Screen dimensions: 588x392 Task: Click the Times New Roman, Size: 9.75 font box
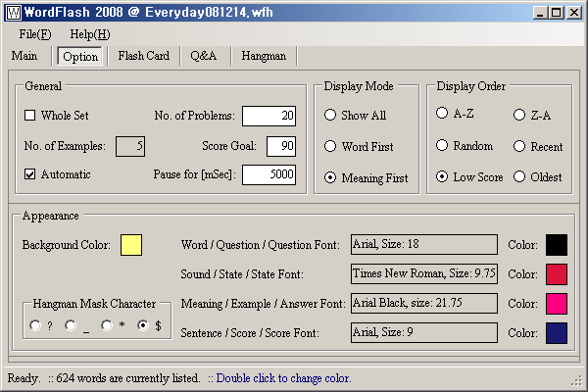coord(424,273)
